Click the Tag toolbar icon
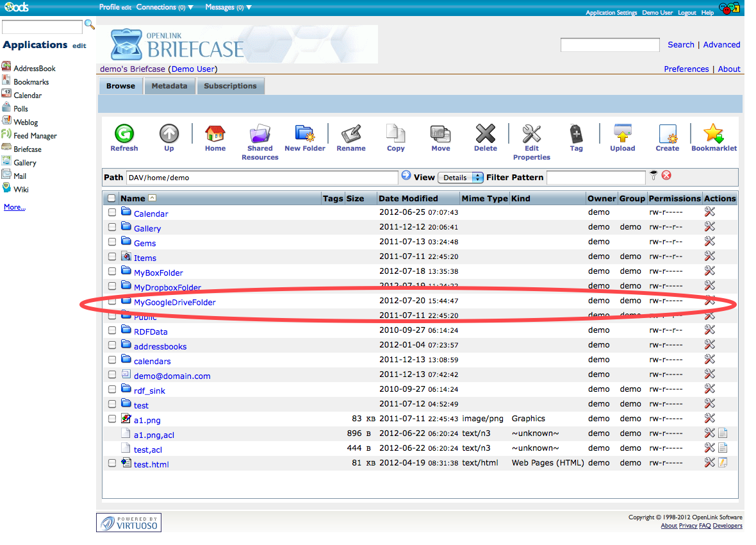The height and width of the screenshot is (545, 756). (576, 134)
